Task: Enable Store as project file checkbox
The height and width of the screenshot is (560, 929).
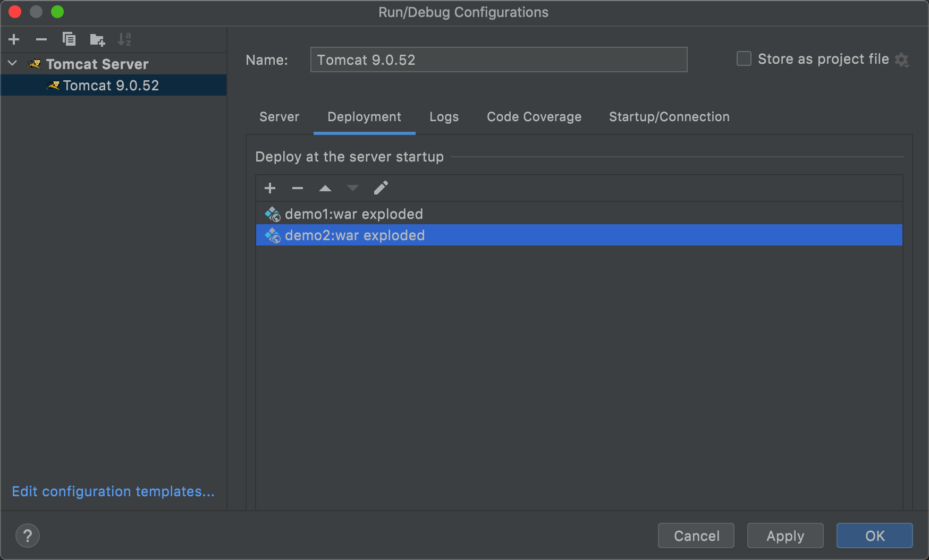Action: pos(744,58)
